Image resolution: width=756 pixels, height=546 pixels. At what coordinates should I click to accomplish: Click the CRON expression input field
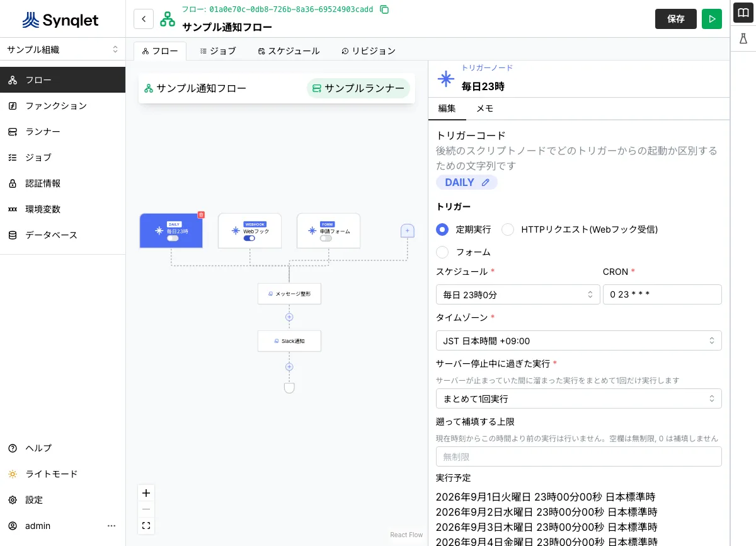[x=662, y=294]
